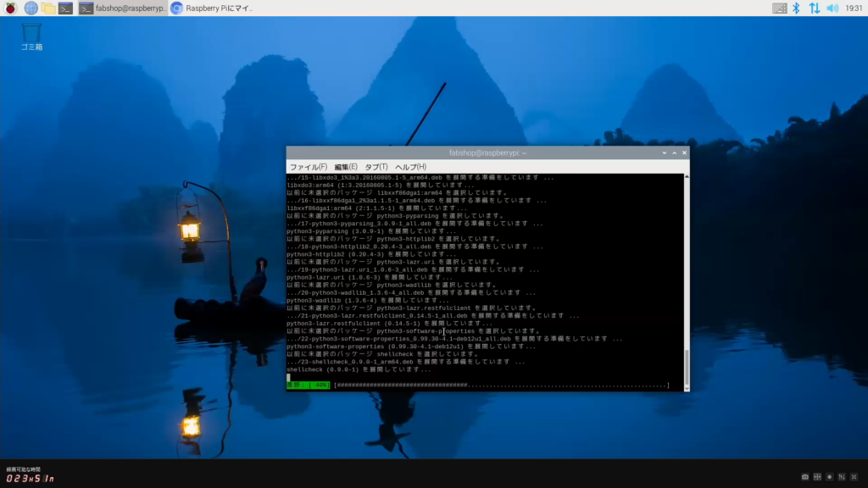Image resolution: width=868 pixels, height=488 pixels.
Task: Switch to fabshop@raspberrypi taskbar window button
Action: 124,8
